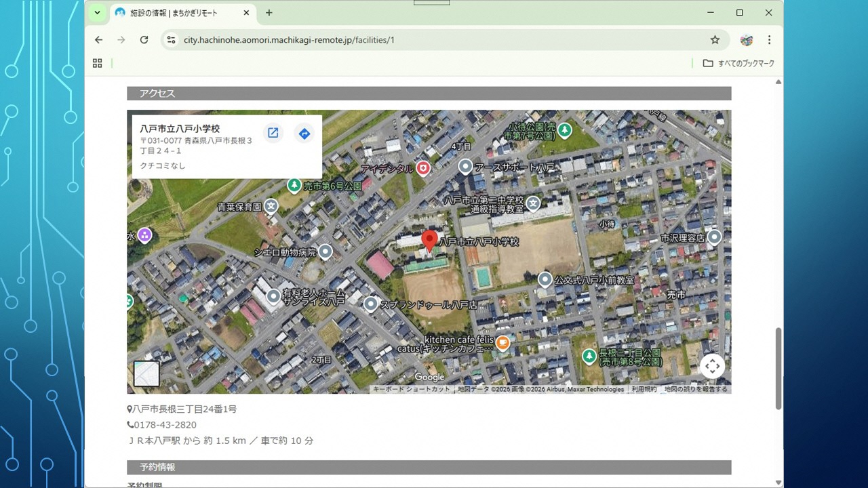The height and width of the screenshot is (488, 868).
Task: Open すべてのブックマーク folder
Action: tap(738, 63)
